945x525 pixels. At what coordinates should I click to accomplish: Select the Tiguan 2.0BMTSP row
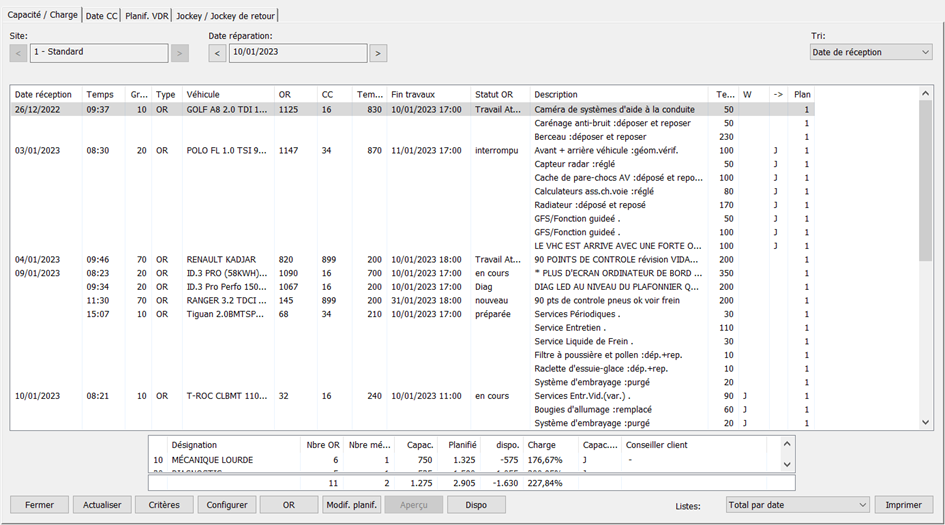412,314
